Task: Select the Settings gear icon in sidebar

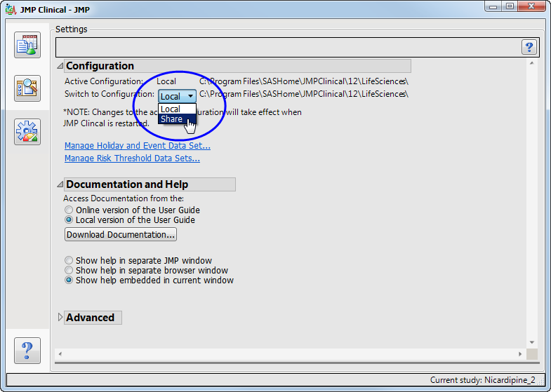Action: click(x=27, y=132)
